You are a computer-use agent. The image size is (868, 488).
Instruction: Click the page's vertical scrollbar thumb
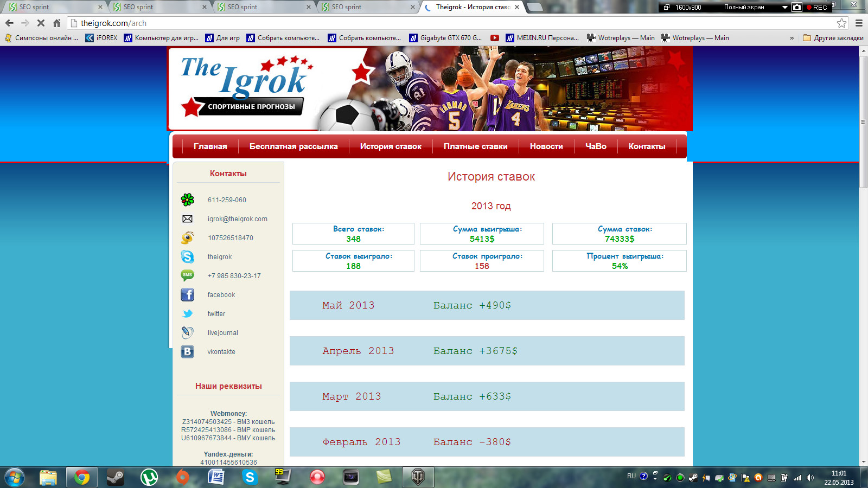pos(864,121)
